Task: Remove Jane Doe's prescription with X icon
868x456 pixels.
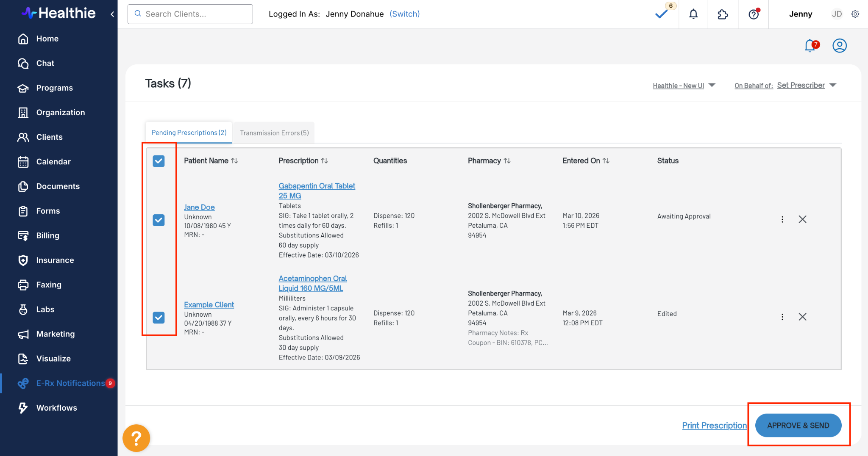Action: [802, 219]
